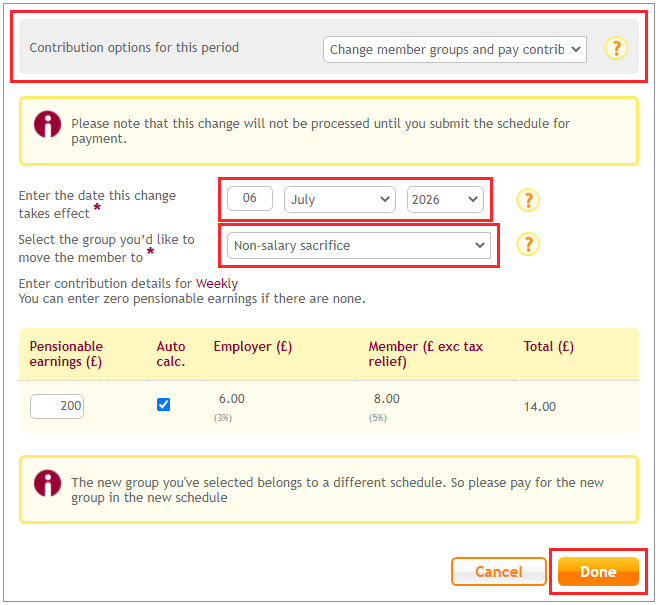Click the Weekly frequency text
659x605 pixels.
(x=217, y=284)
